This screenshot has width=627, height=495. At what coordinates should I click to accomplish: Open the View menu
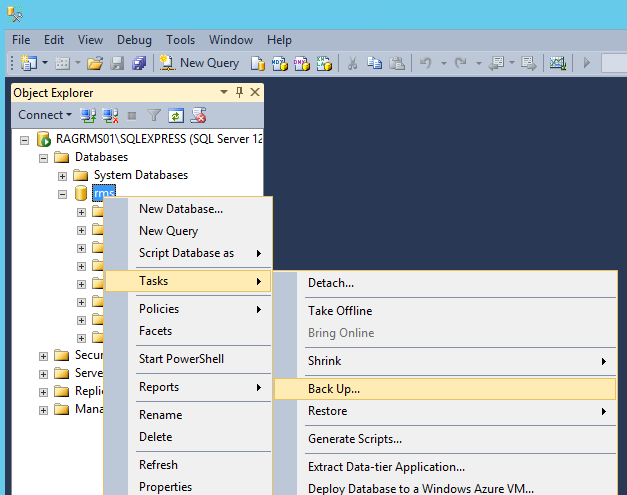click(90, 40)
